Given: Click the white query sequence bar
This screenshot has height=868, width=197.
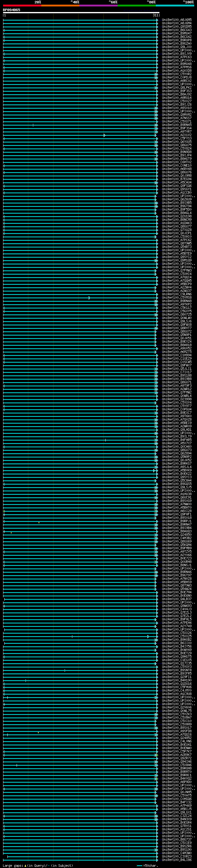Looking at the screenshot, I should (x=81, y=12).
